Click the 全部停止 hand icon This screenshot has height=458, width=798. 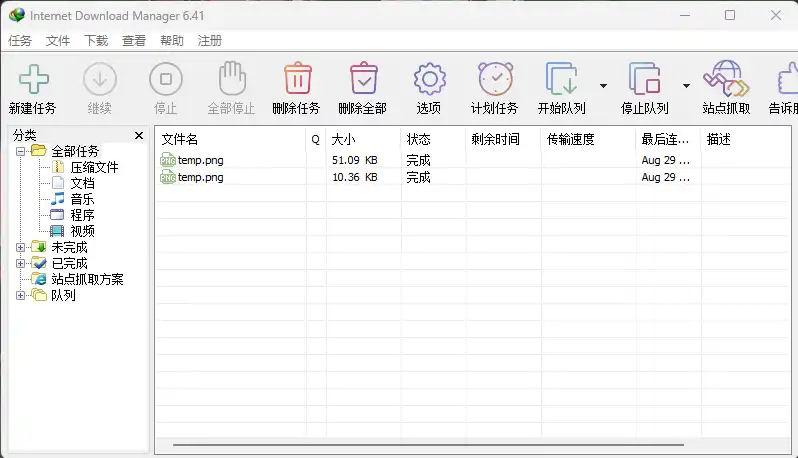click(232, 78)
